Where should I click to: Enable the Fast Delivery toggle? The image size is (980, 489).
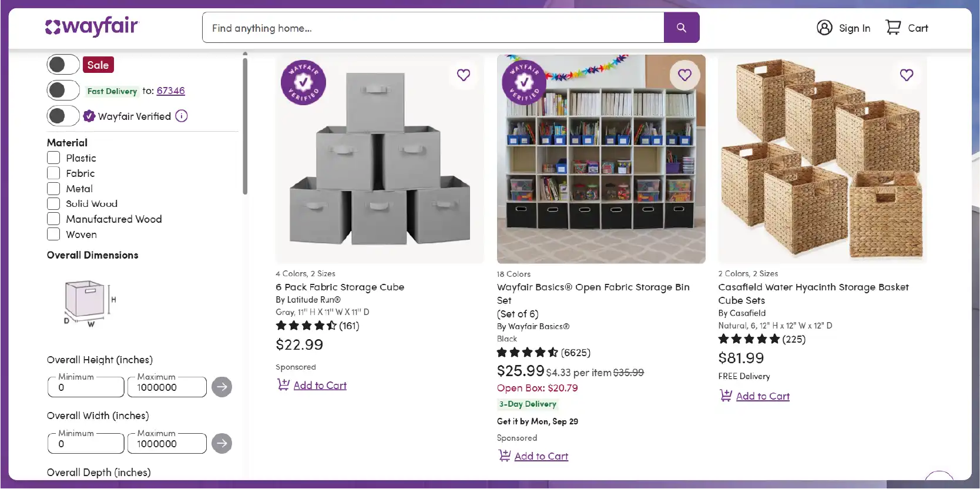tap(63, 91)
